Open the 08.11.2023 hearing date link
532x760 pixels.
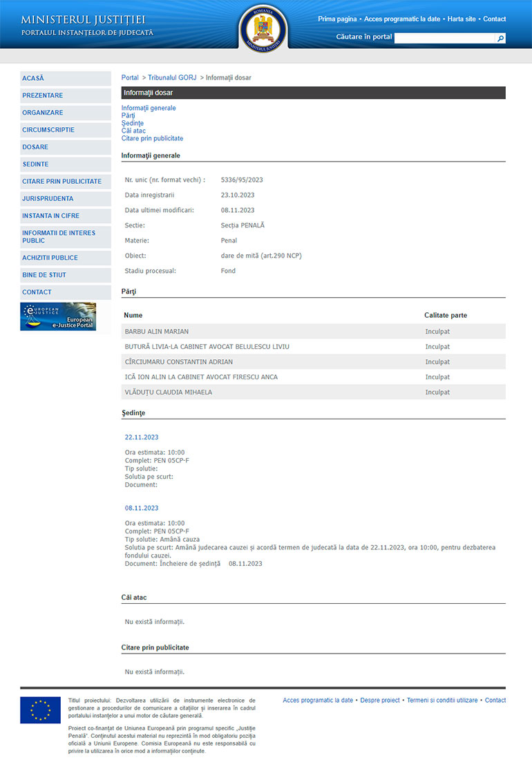(x=142, y=508)
